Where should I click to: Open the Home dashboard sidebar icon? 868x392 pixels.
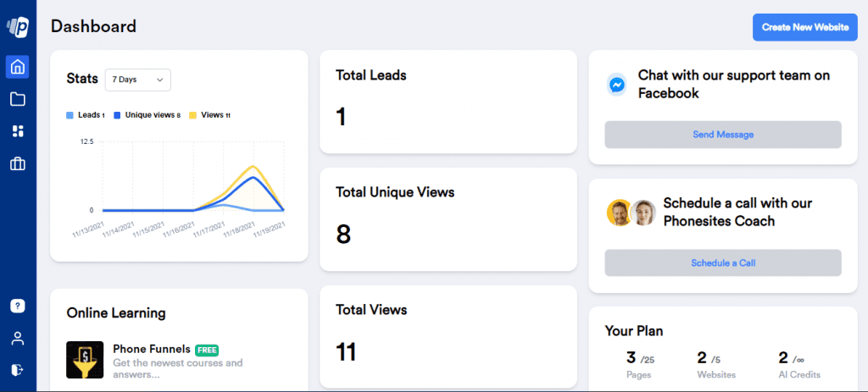pos(18,67)
